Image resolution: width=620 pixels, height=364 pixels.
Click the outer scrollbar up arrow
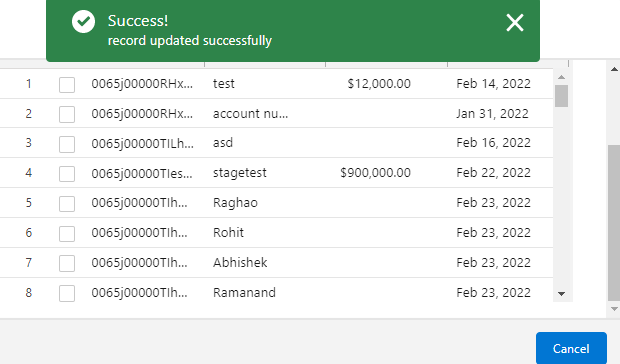[614, 69]
